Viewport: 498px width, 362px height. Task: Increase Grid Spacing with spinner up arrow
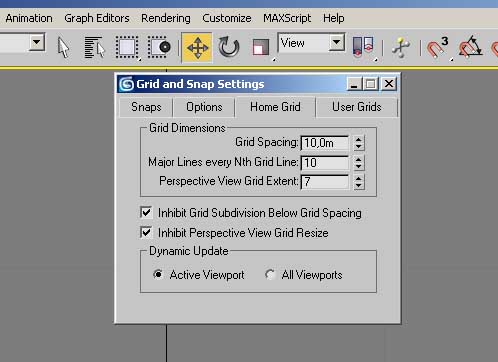359,139
